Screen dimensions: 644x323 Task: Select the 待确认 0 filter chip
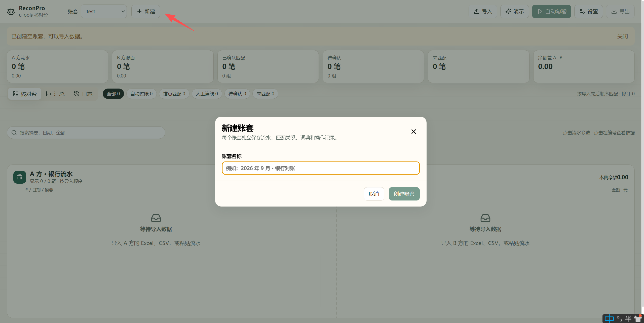click(237, 94)
